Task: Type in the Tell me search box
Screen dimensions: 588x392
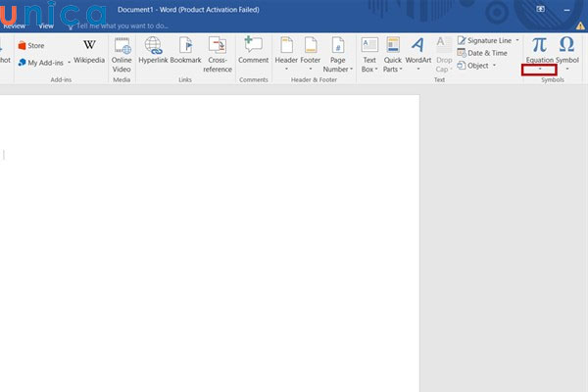Action: click(x=122, y=26)
